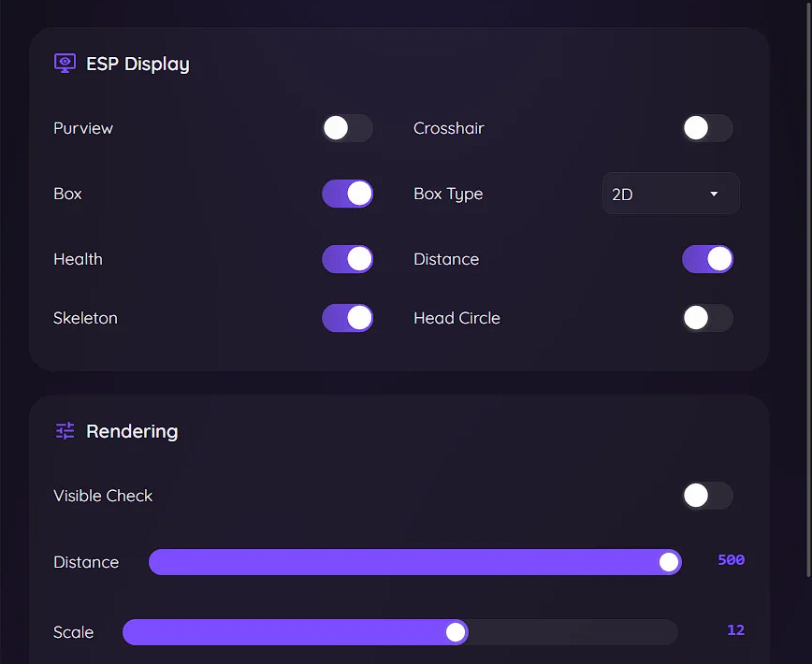Turn on the Crosshair toggle
The image size is (812, 664).
pyautogui.click(x=707, y=128)
